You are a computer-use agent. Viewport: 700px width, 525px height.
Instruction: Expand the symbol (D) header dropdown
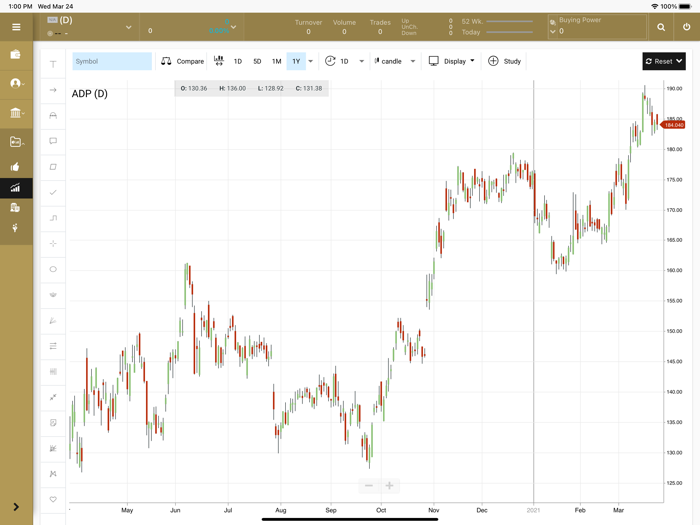pyautogui.click(x=129, y=27)
